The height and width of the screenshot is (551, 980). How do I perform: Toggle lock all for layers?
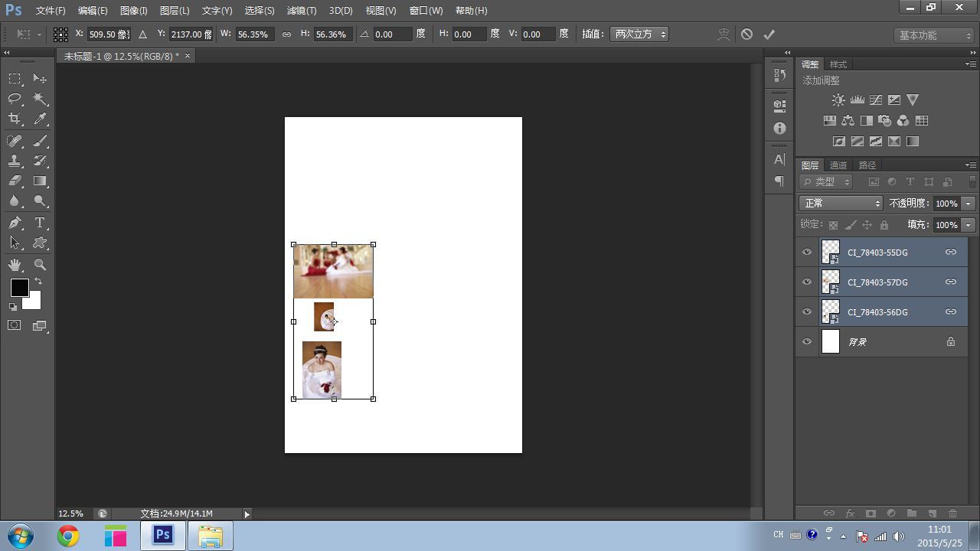(884, 225)
